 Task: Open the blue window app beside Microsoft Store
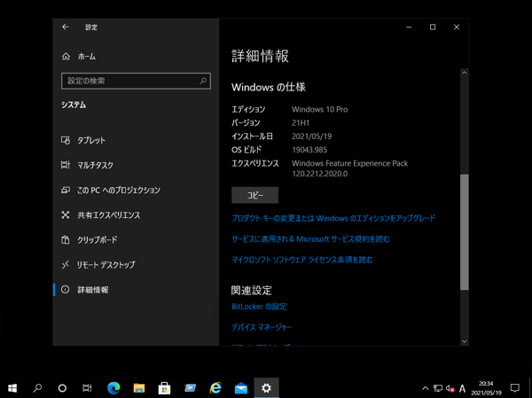(x=190, y=388)
